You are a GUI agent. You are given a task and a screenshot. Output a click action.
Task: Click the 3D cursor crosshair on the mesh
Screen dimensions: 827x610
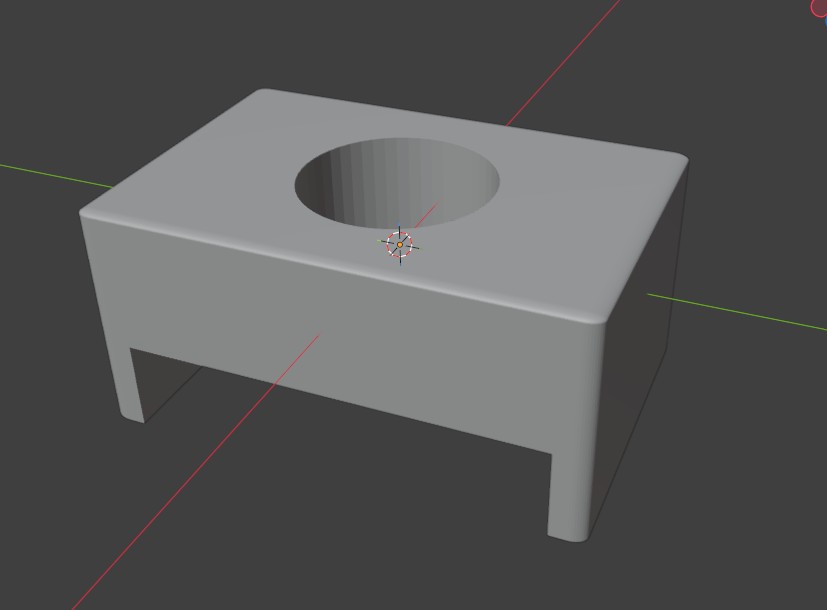(x=400, y=245)
